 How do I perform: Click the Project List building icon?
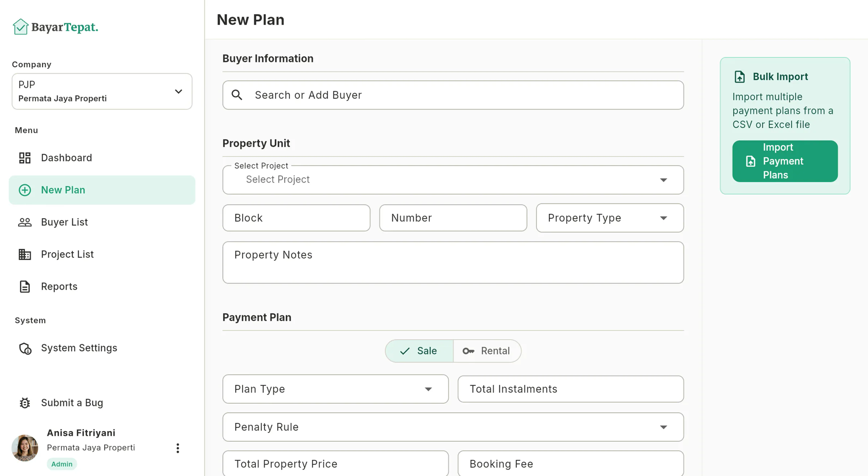pyautogui.click(x=25, y=254)
